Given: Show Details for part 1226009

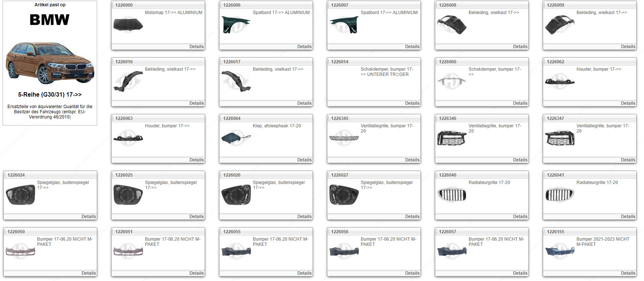Looking at the screenshot, I should [x=628, y=47].
